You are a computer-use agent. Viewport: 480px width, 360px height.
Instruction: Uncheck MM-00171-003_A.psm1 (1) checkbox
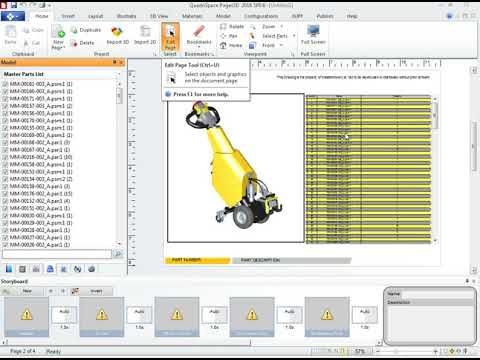point(5,99)
